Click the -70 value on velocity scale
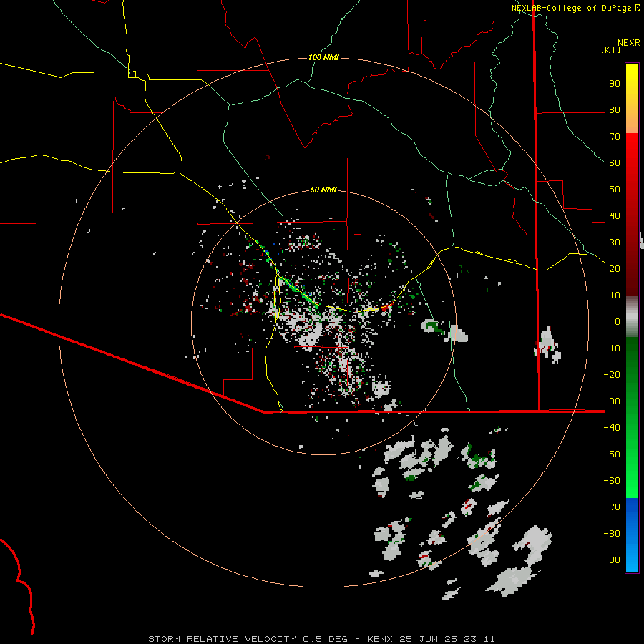The width and height of the screenshot is (644, 644). tap(612, 507)
